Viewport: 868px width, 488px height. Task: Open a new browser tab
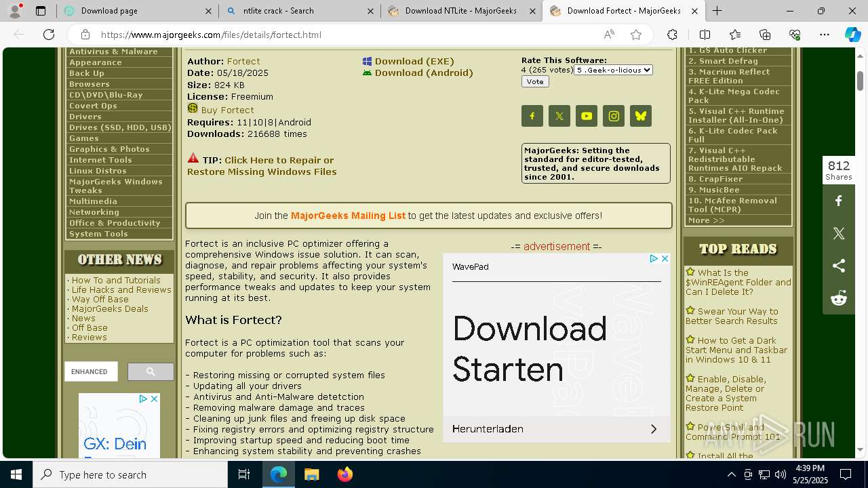(717, 11)
